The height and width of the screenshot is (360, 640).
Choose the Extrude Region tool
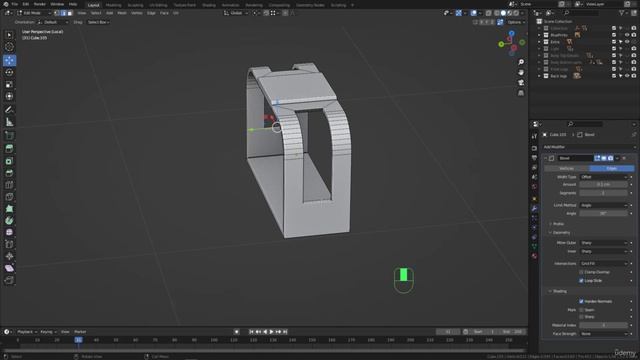pyautogui.click(x=9, y=149)
